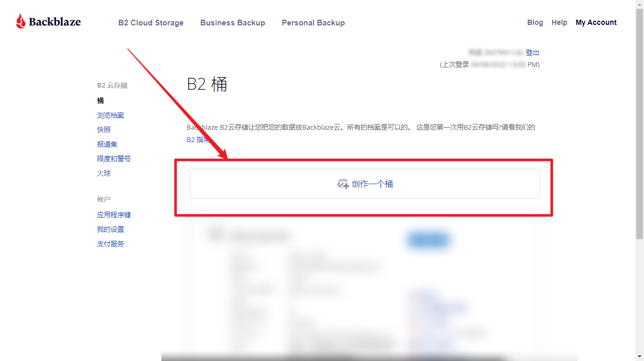Viewport: 644px width, 361px height.
Task: Open 火球 in the sidebar
Action: (x=104, y=173)
